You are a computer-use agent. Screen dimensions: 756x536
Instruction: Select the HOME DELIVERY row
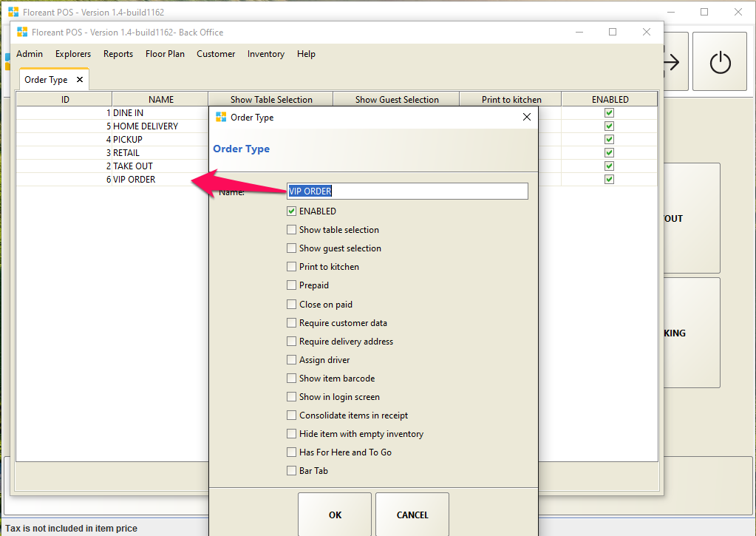point(112,126)
